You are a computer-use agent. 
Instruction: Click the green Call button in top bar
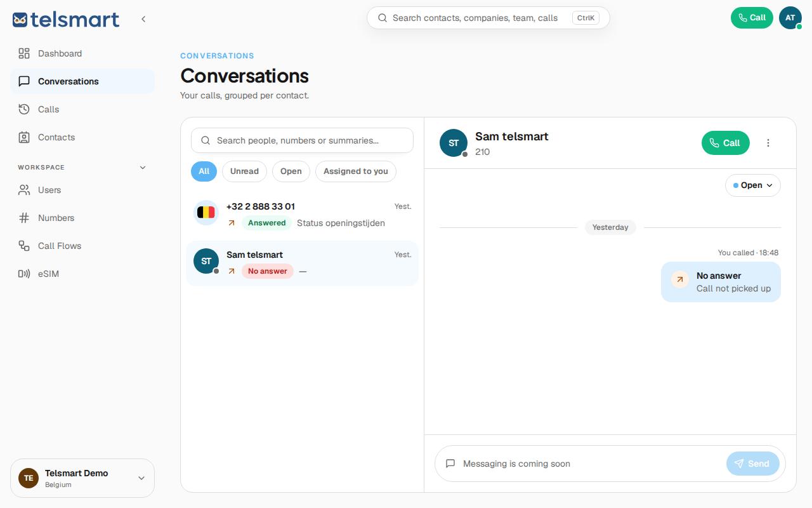tap(752, 18)
